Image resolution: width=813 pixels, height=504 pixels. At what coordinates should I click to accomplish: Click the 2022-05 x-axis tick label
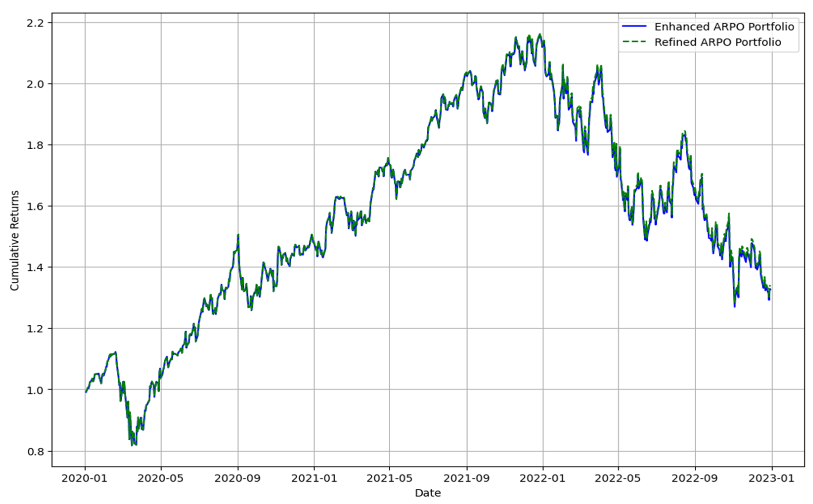[618, 479]
